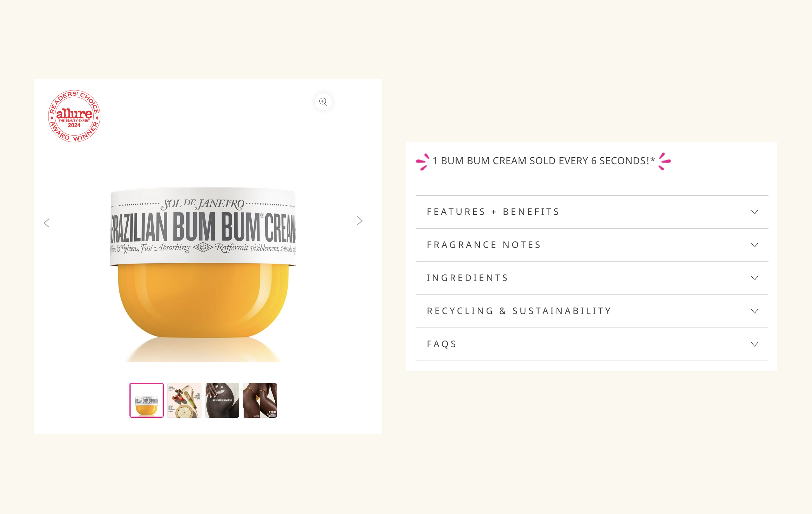Expand the Features + Benefits section

point(755,212)
